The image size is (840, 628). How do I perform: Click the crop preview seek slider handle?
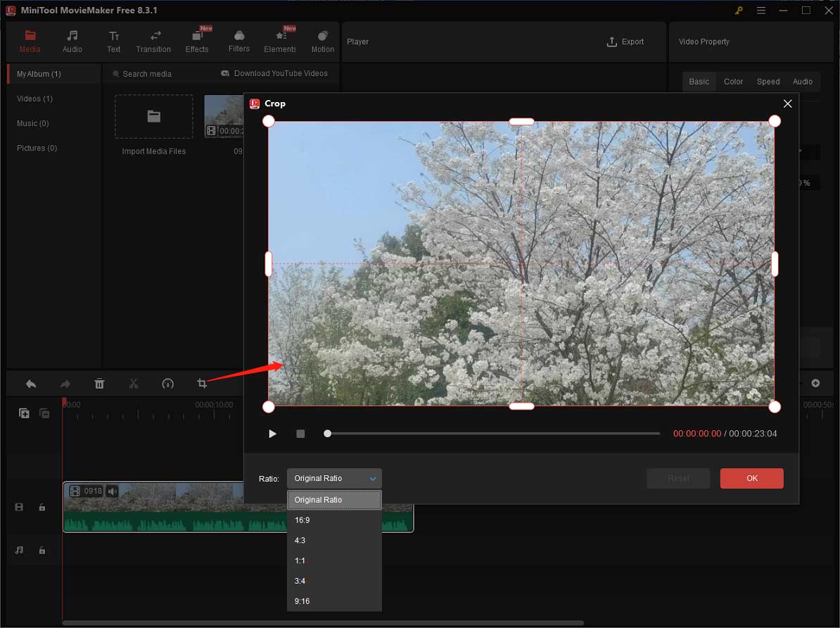pyautogui.click(x=327, y=434)
